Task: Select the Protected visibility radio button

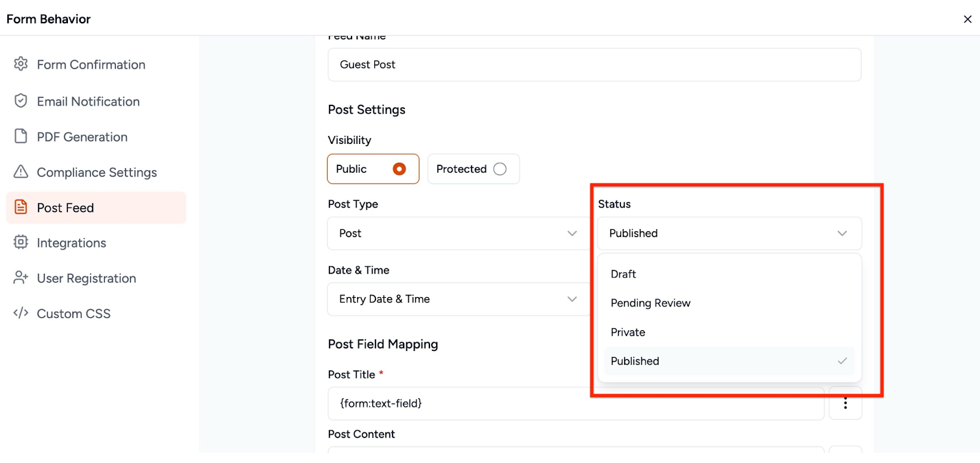Action: [x=500, y=169]
